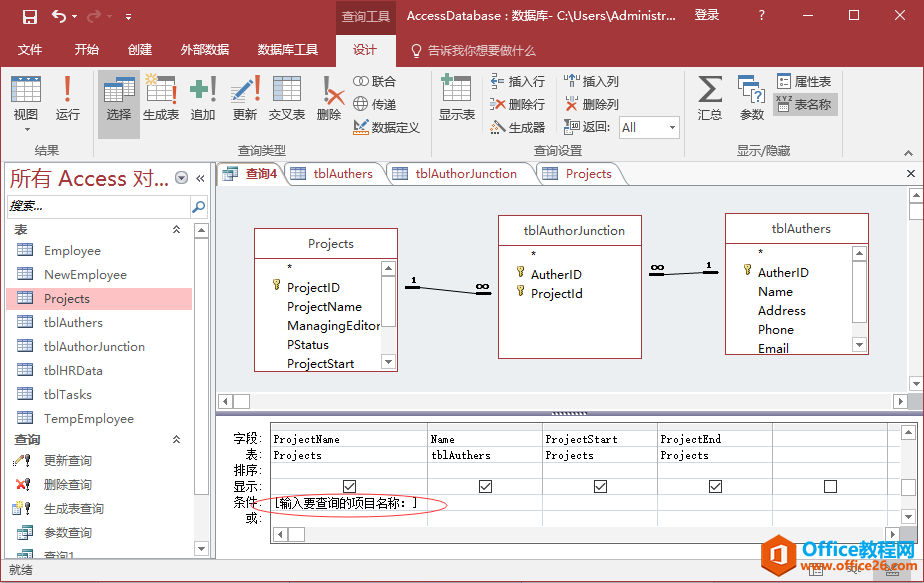Click the Run (运行) query icon
The image size is (924, 583).
coord(68,98)
